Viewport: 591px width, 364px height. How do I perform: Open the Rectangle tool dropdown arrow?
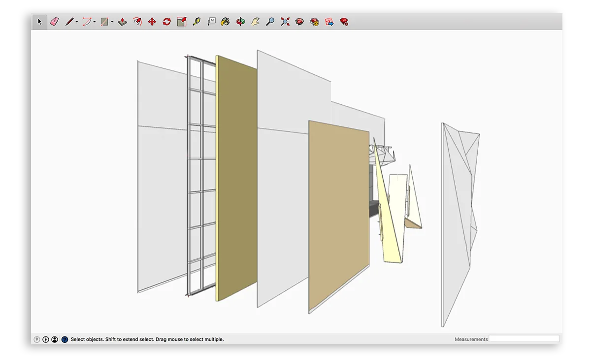pyautogui.click(x=112, y=22)
